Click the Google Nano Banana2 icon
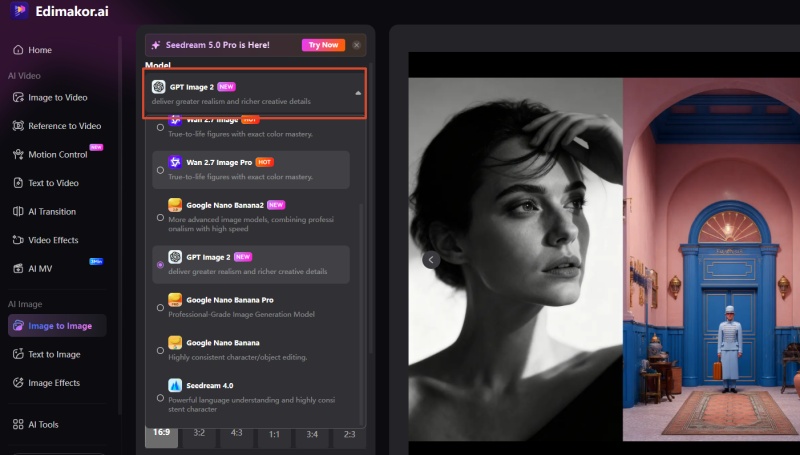Viewport: 800px width, 455px height. pyautogui.click(x=175, y=205)
